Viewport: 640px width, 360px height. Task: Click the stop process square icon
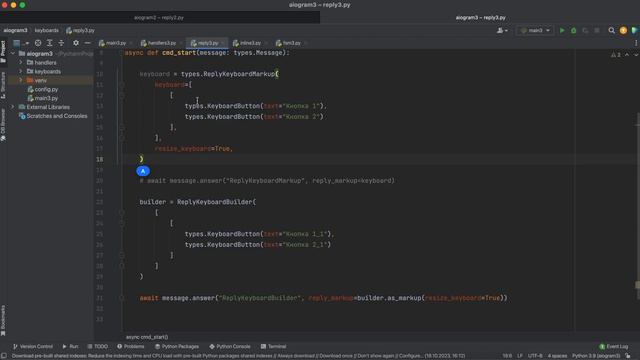coord(597,30)
